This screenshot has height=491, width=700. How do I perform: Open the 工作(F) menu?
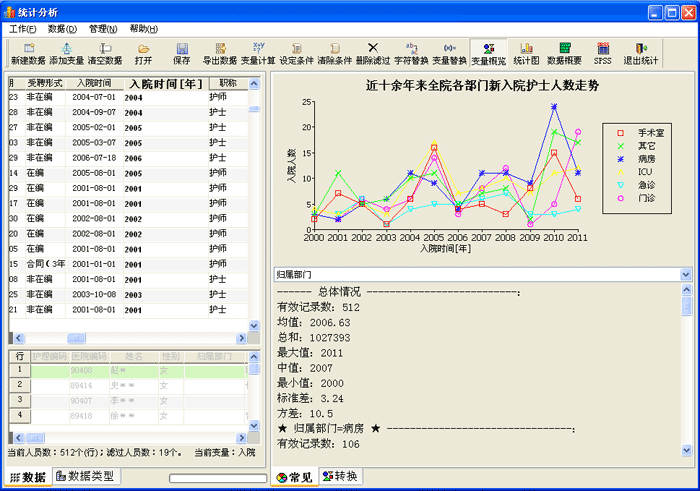(x=22, y=29)
